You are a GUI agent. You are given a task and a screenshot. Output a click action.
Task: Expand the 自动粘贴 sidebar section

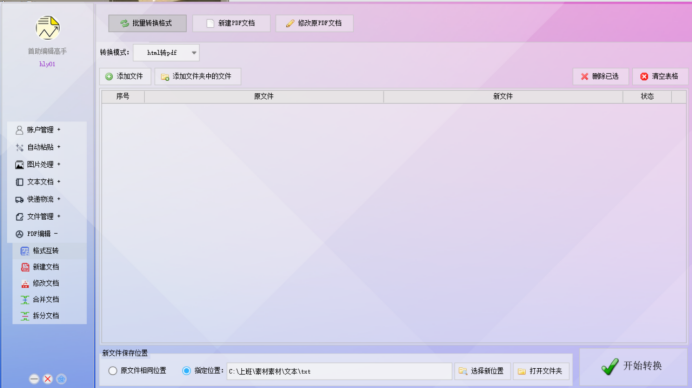click(47, 147)
